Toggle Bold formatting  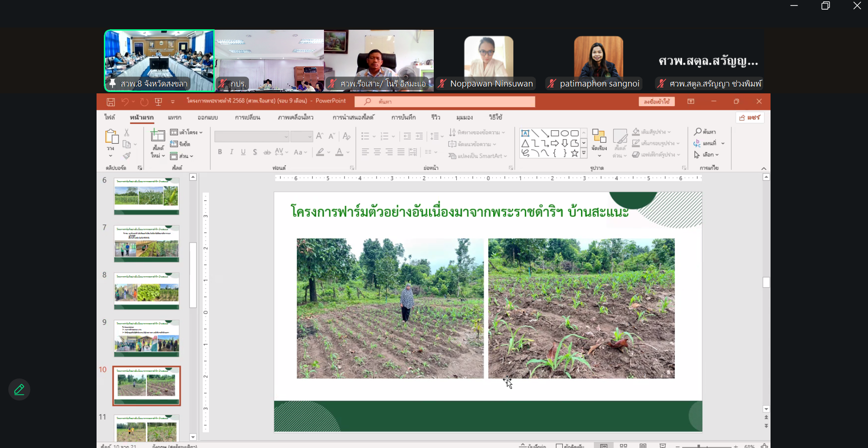[220, 152]
